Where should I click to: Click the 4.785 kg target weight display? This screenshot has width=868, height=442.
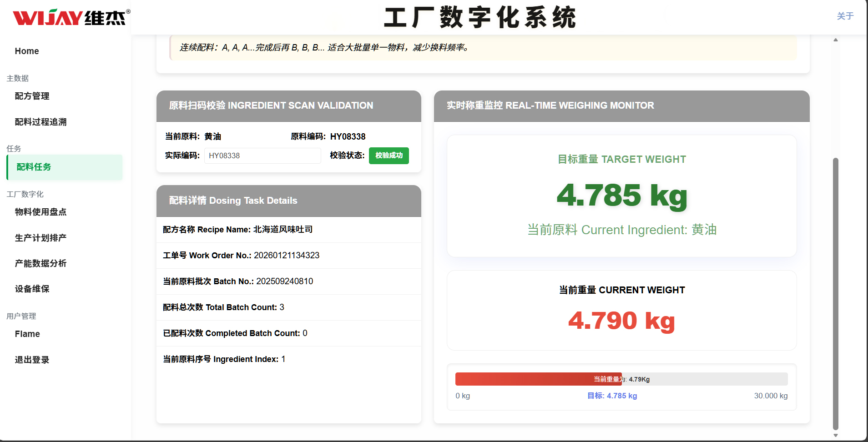[x=621, y=196]
